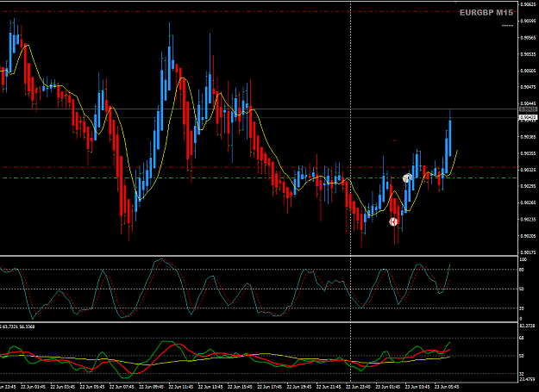Click the lower indicator scale label 68
539x392 pixels.
tap(522, 338)
